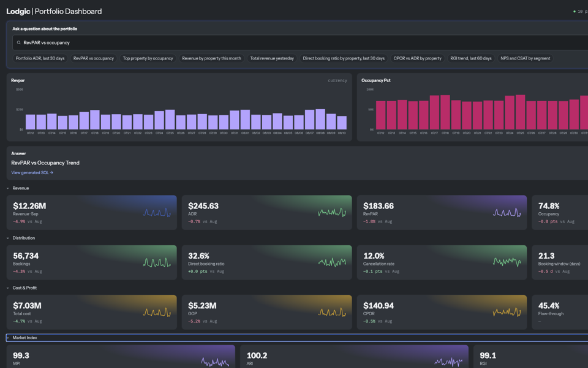Viewport: 588px width, 368px height.
Task: Click the Cancellation rate sparkline
Action: click(507, 262)
